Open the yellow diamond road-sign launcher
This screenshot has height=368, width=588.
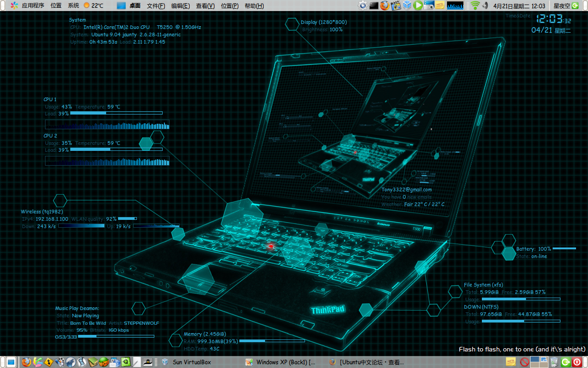pyautogui.click(x=49, y=362)
